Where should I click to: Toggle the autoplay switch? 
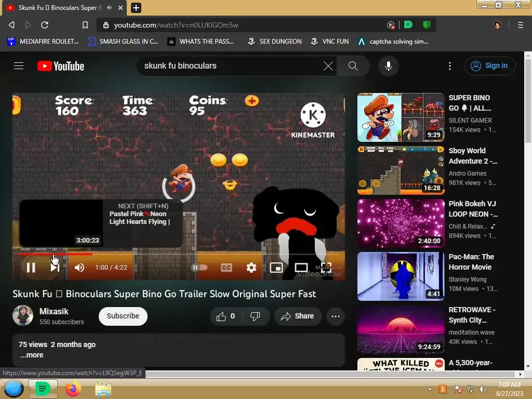pos(199,268)
